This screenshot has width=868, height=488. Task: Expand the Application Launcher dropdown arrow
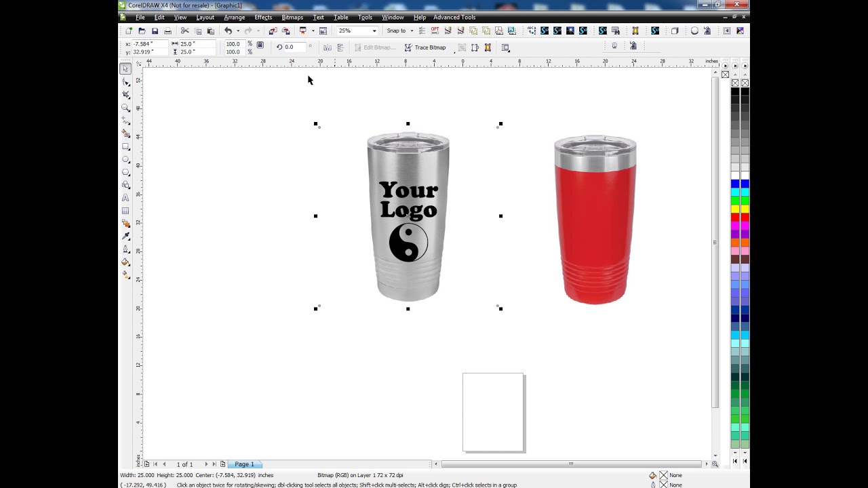click(x=313, y=30)
